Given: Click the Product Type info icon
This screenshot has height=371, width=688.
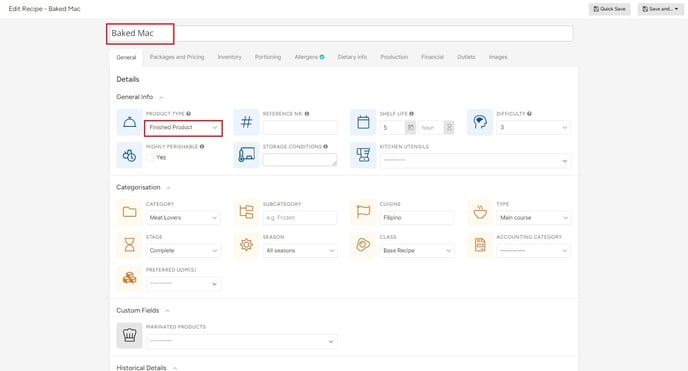Looking at the screenshot, I should (188, 114).
